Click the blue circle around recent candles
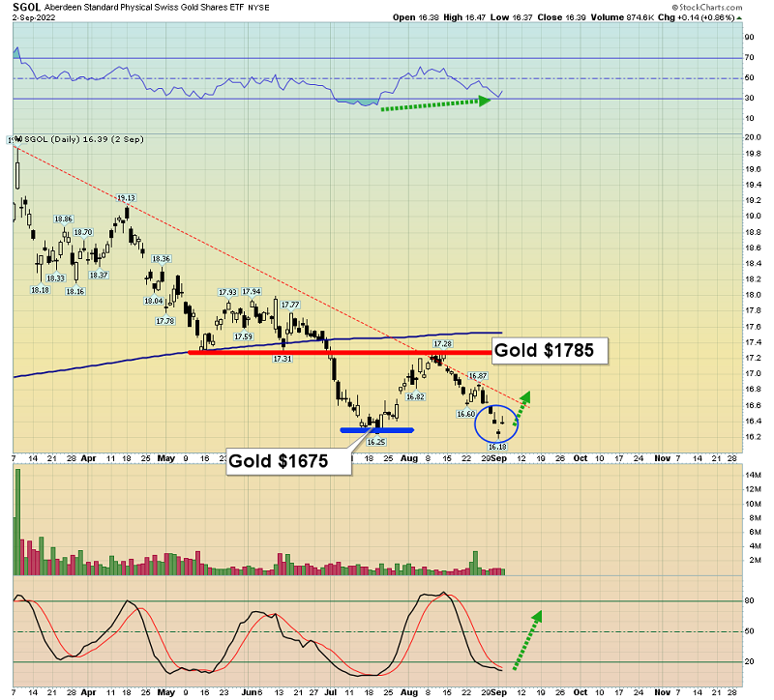Image resolution: width=774 pixels, height=700 pixels. (497, 423)
